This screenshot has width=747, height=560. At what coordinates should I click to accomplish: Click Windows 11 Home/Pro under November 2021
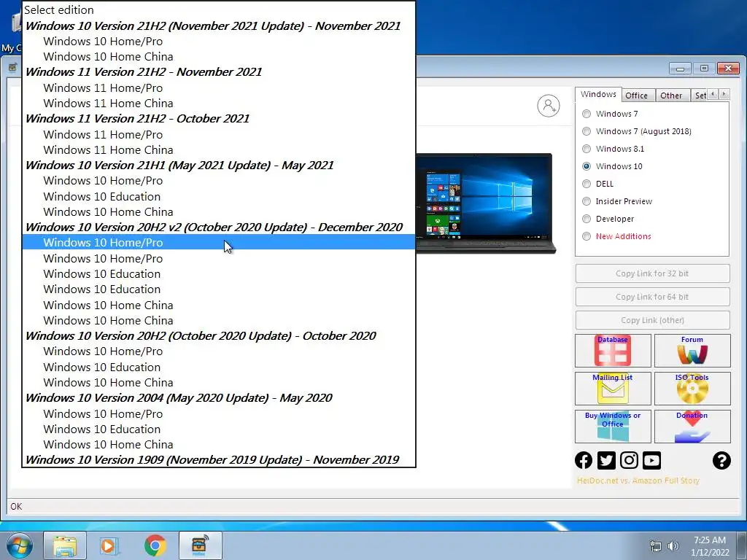point(219,88)
